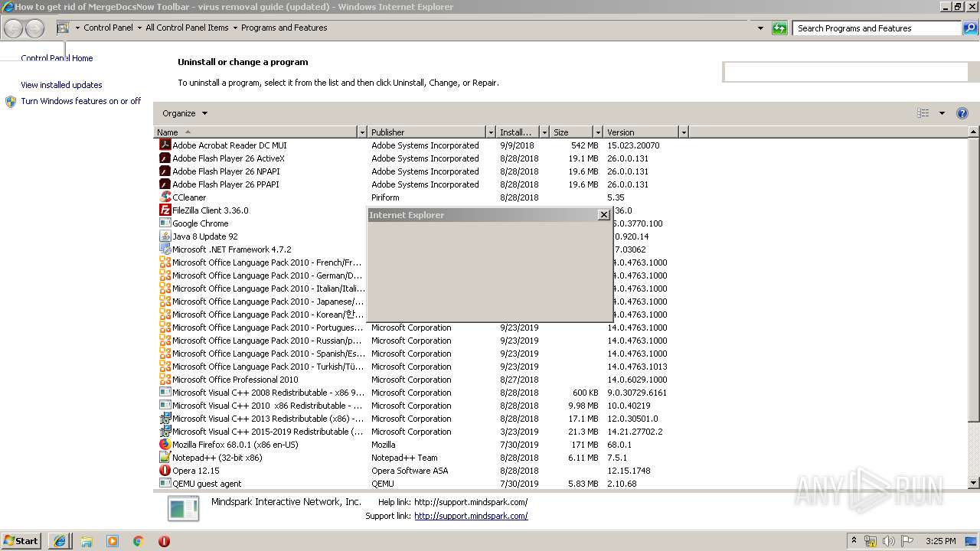Go forward with the Forward arrow button
The height and width of the screenshot is (551, 980).
click(34, 28)
